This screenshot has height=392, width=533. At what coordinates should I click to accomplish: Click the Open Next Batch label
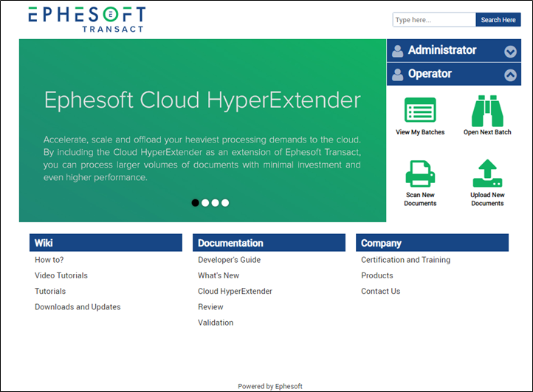click(x=487, y=132)
